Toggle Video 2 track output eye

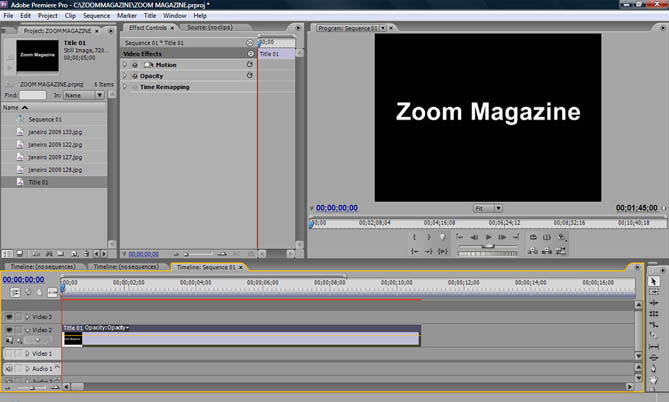[x=9, y=329]
